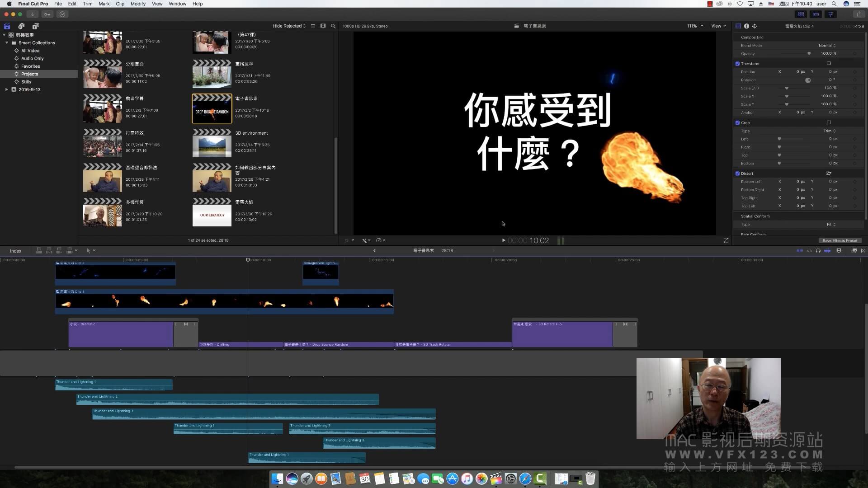Screen dimensions: 868x488
Task: Show the Background Tasks checkmark icon
Action: point(62,14)
